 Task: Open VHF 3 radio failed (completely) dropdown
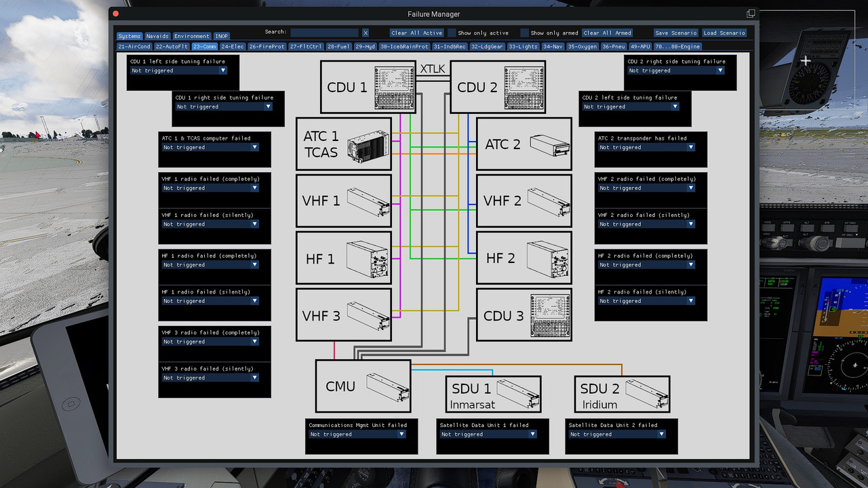pos(210,342)
